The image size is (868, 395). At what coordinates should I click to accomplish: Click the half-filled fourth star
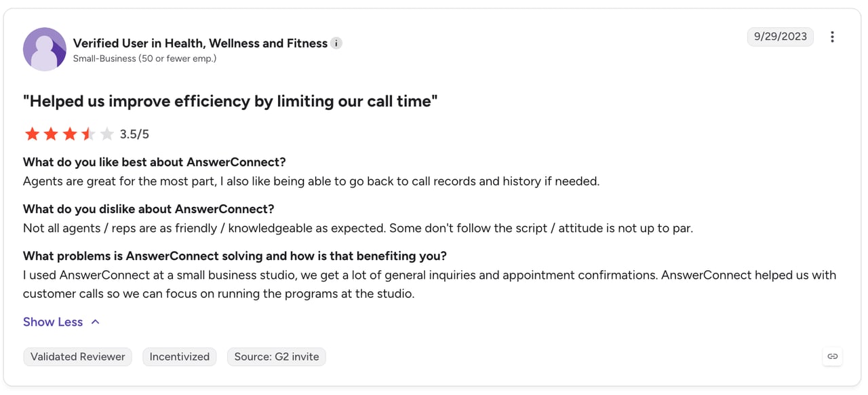[88, 134]
